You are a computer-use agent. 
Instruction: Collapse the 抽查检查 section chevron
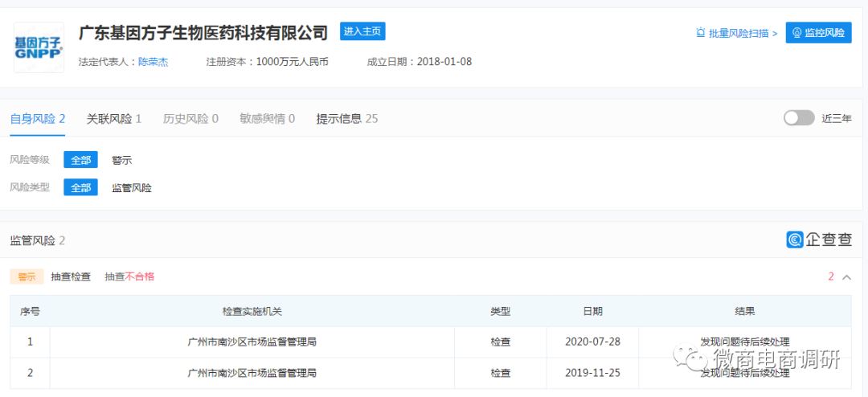click(846, 276)
